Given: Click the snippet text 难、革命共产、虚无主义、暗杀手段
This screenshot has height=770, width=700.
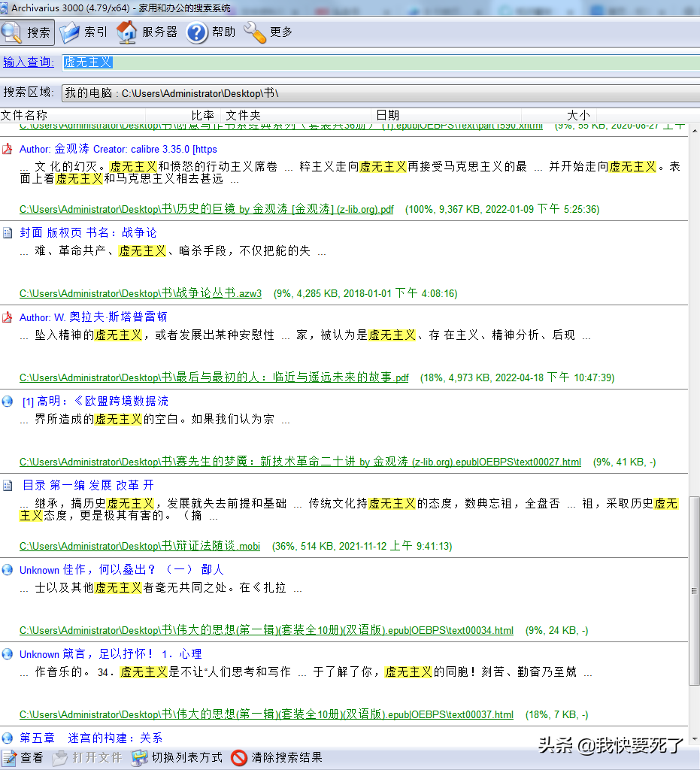Looking at the screenshot, I should click(172, 251).
